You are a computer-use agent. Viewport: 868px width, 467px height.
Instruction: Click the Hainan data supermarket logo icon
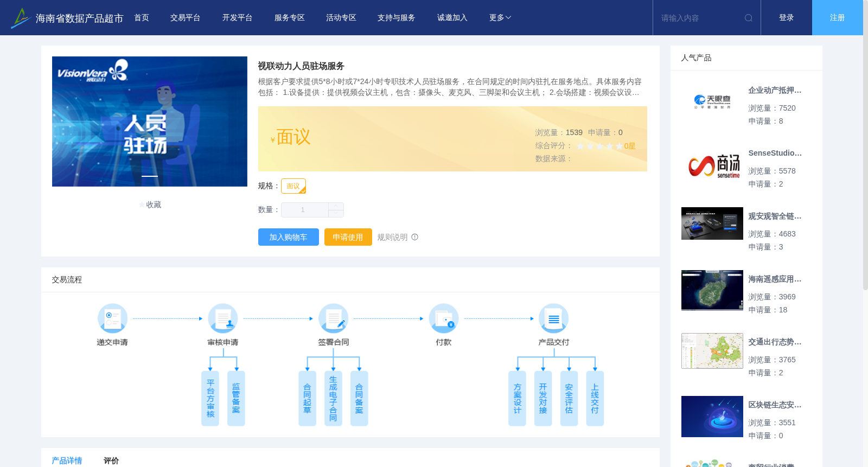[20, 18]
